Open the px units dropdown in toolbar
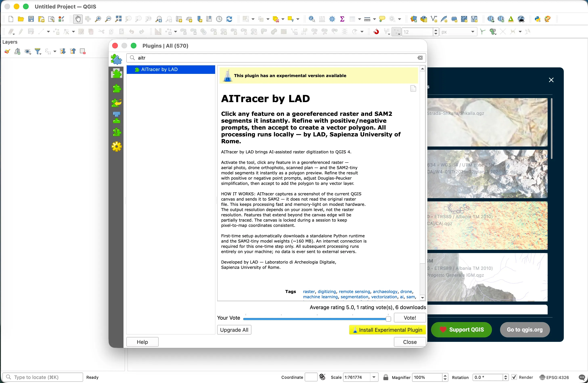This screenshot has height=383, width=588. (x=458, y=32)
